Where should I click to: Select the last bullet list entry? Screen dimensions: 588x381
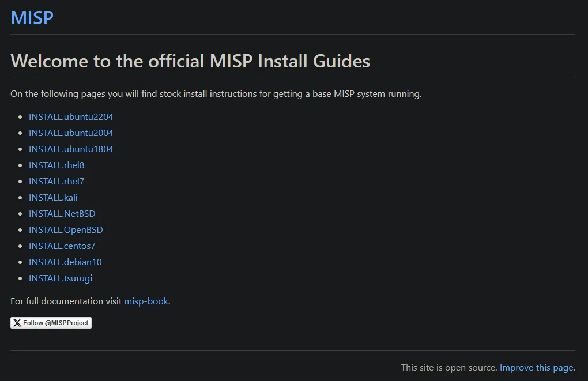pos(60,278)
